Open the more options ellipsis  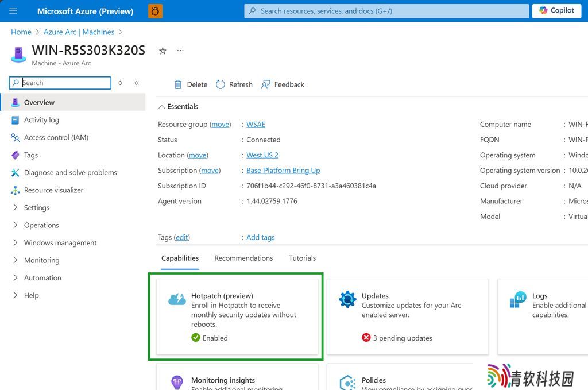180,50
